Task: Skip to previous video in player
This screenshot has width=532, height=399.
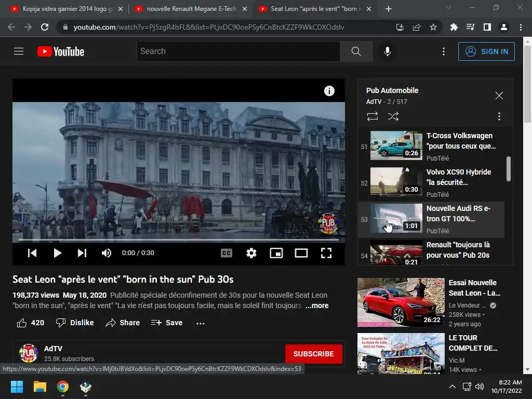Action: pyautogui.click(x=32, y=253)
